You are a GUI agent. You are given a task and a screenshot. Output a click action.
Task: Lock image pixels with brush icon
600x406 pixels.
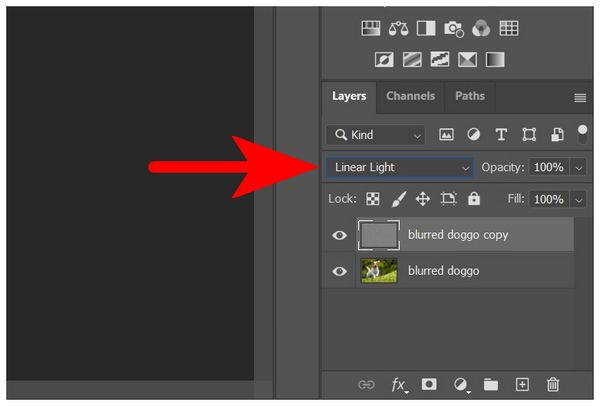click(399, 199)
